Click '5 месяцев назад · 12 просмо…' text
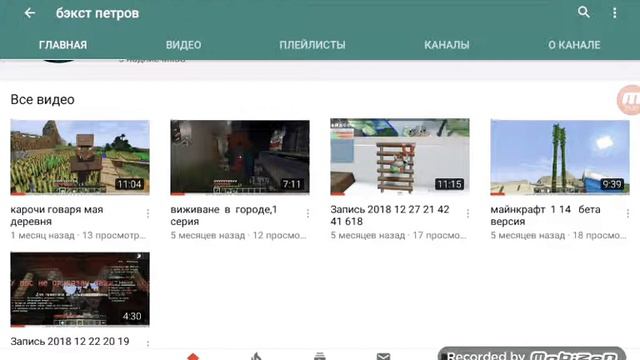 click(238, 236)
